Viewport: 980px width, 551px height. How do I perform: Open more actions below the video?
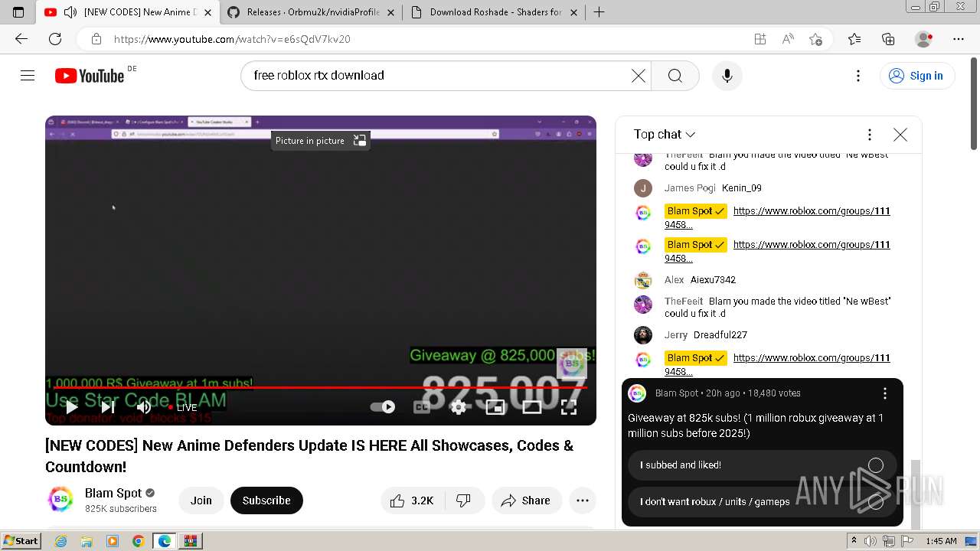coord(583,500)
